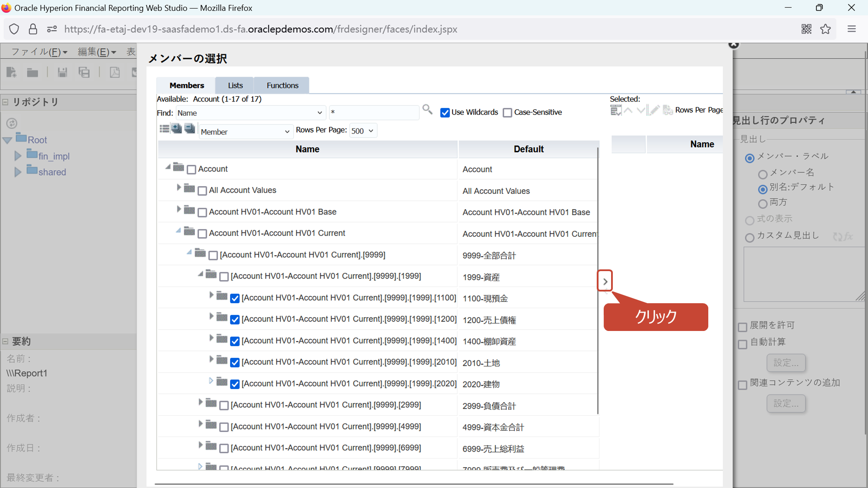Click the add-to-selected arrow button
The width and height of the screenshot is (868, 488).
(x=605, y=281)
